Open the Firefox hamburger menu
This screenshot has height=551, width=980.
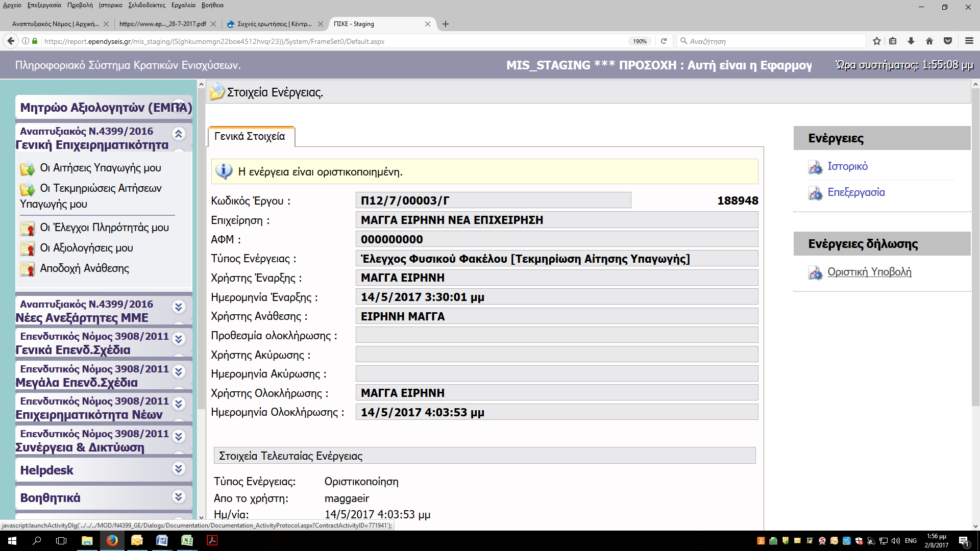(x=969, y=41)
